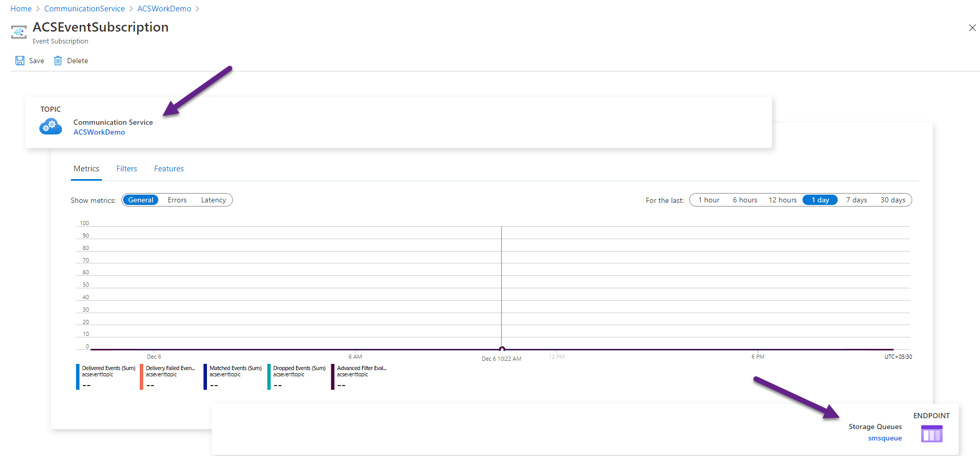Click the Save disk icon

pyautogui.click(x=20, y=61)
